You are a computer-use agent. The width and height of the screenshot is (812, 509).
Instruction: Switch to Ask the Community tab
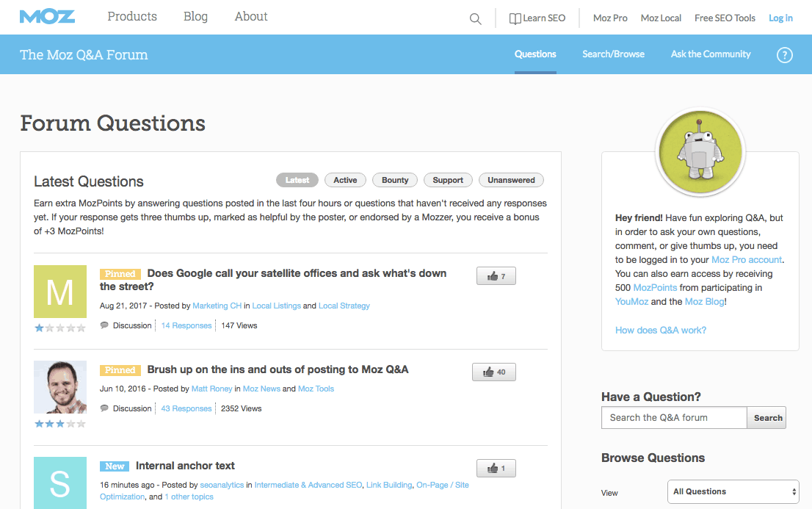[x=711, y=54]
